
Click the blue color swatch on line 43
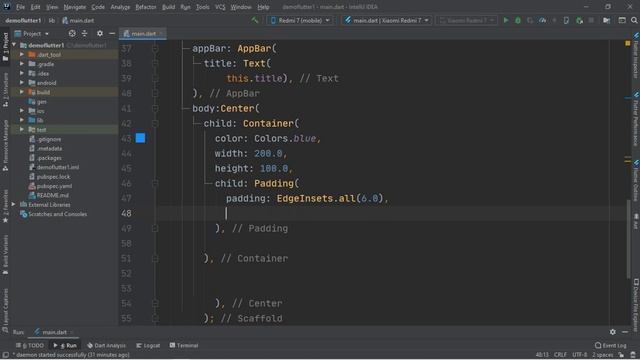140,138
